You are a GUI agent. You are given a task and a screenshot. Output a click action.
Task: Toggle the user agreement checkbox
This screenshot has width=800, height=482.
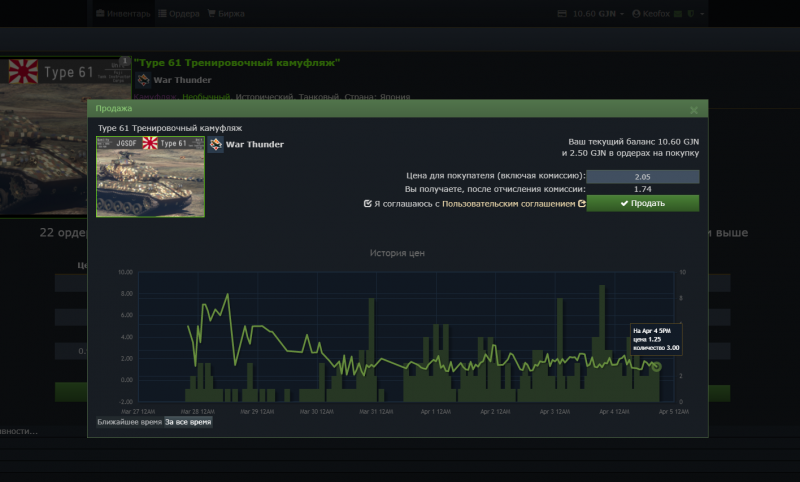367,204
